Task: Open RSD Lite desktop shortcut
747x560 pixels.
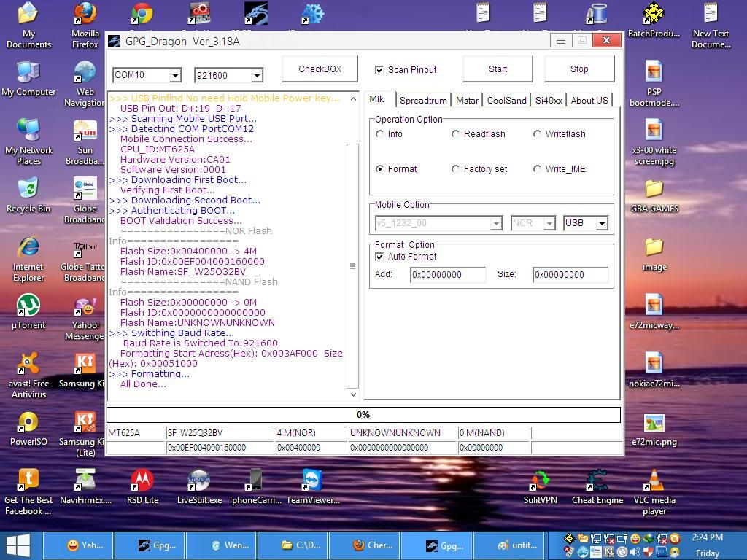Action: pyautogui.click(x=142, y=482)
